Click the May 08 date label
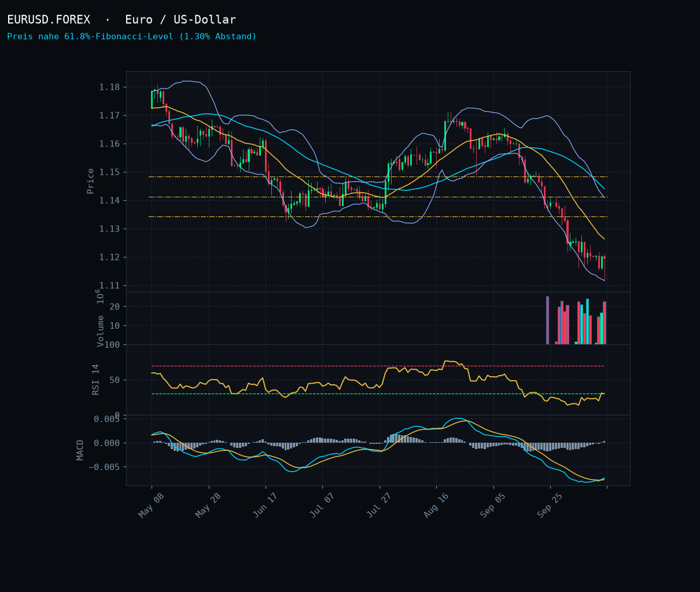This screenshot has height=592, width=700. (x=152, y=505)
